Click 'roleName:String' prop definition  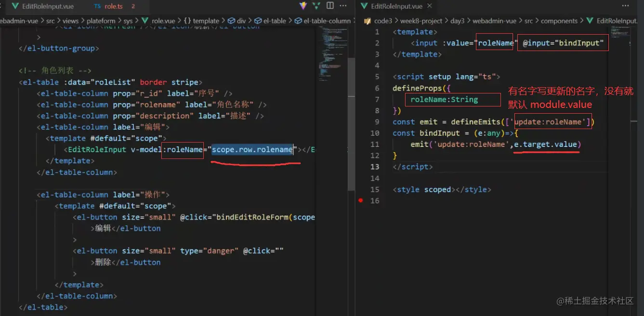[444, 99]
